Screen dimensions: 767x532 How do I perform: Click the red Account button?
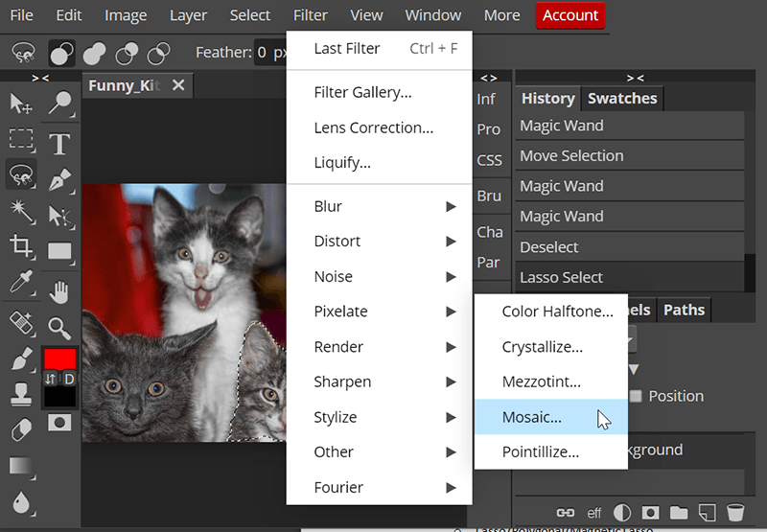570,15
